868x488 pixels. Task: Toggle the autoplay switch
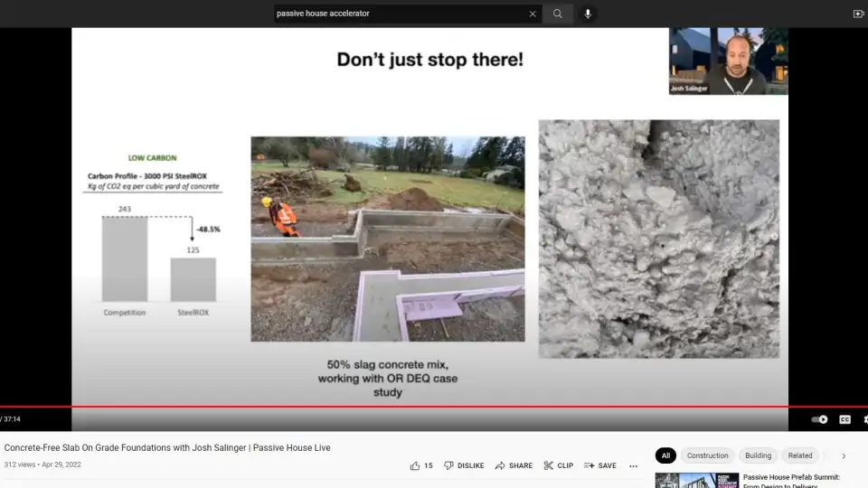click(x=819, y=419)
